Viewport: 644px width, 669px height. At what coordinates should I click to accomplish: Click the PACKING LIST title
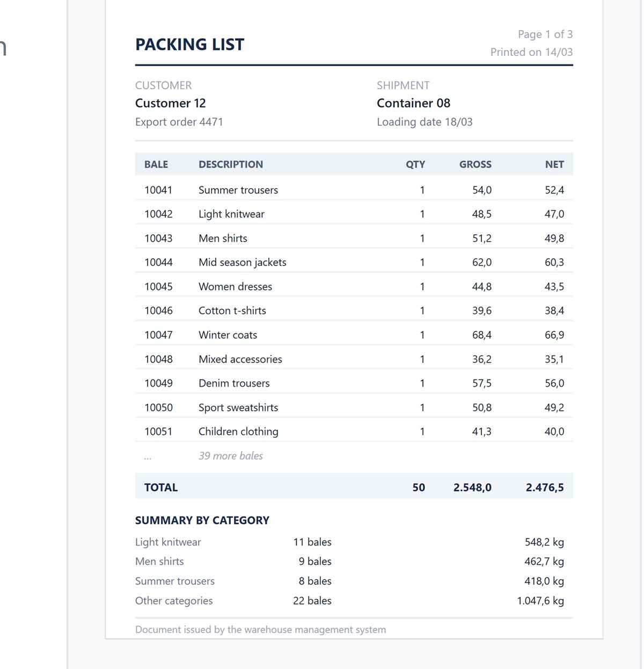(x=189, y=45)
